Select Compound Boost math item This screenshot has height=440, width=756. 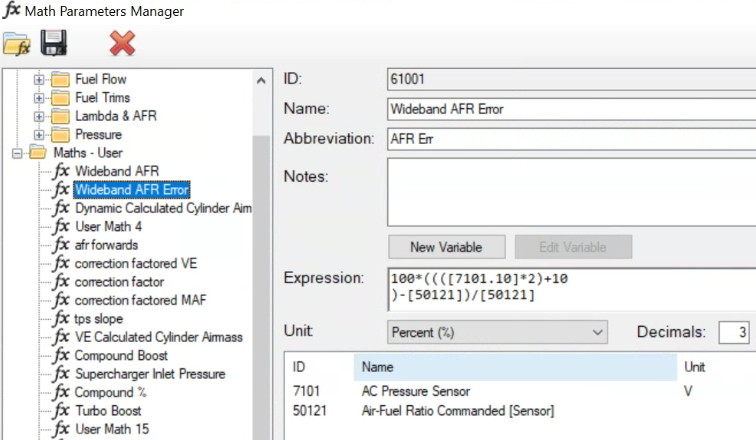(x=121, y=356)
